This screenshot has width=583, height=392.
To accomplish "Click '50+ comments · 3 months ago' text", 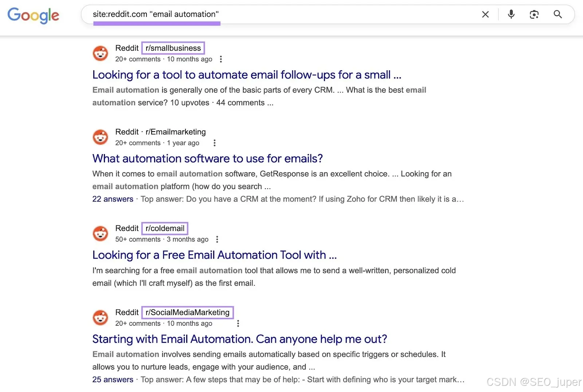I will 162,239.
